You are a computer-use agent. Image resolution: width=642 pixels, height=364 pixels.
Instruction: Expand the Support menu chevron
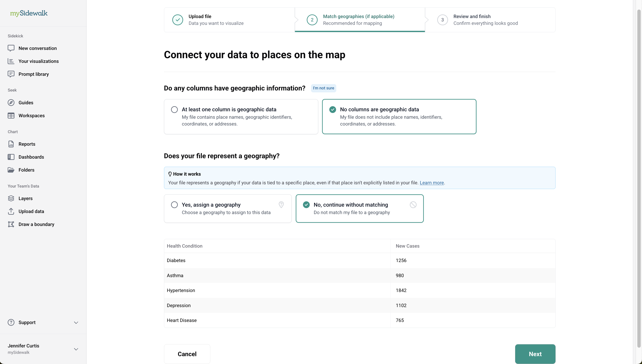(76, 323)
